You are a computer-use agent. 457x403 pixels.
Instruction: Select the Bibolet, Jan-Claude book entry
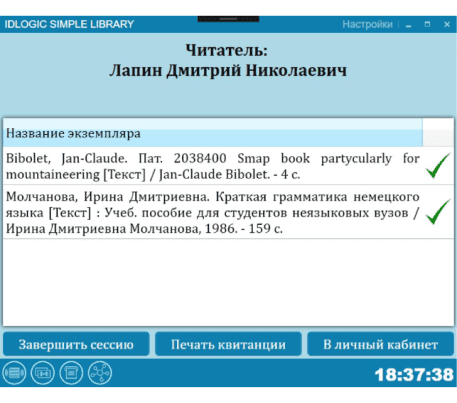tap(228, 166)
